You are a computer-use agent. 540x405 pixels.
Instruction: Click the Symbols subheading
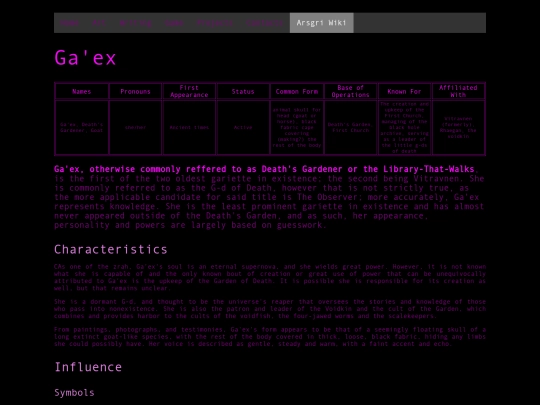click(74, 393)
